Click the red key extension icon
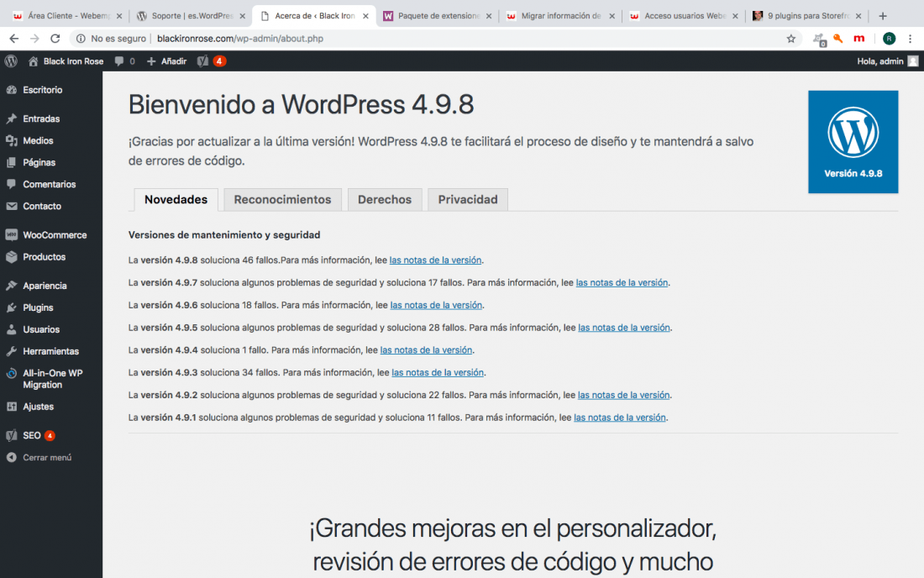Screen dimensions: 924x578 838,39
